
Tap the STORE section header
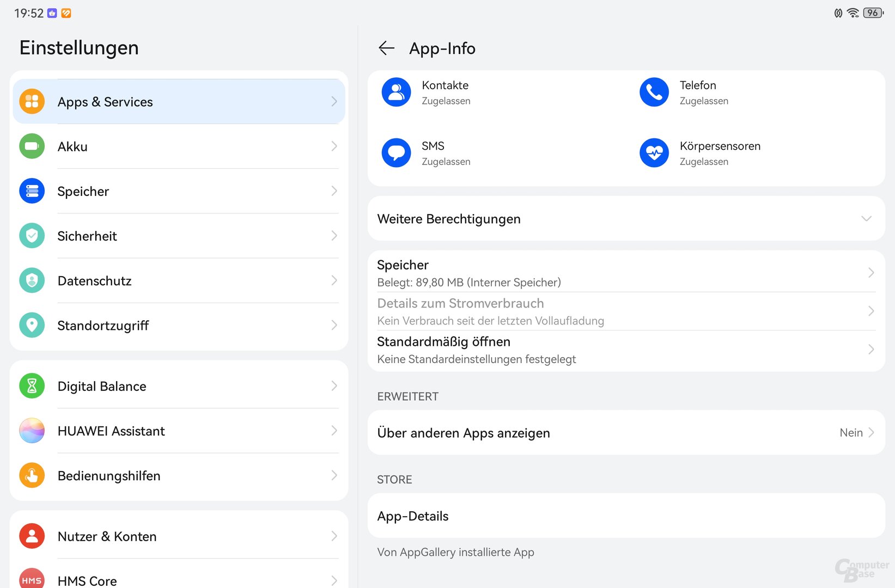pyautogui.click(x=394, y=480)
